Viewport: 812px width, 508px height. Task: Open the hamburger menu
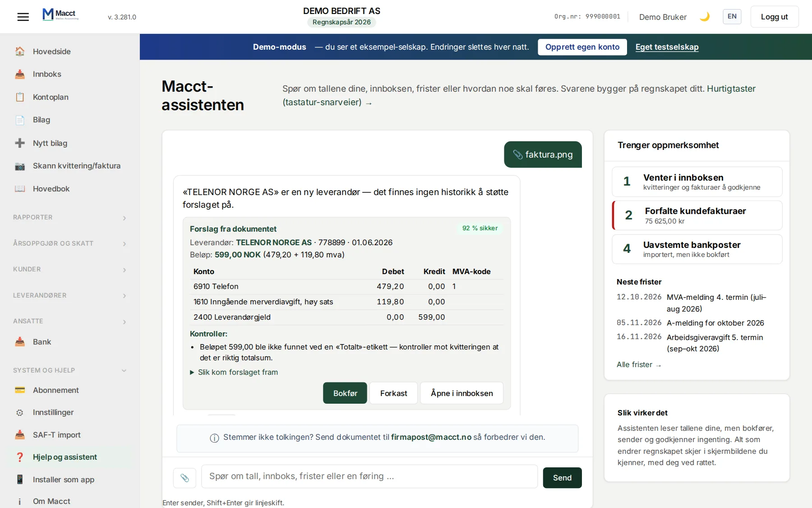click(23, 17)
